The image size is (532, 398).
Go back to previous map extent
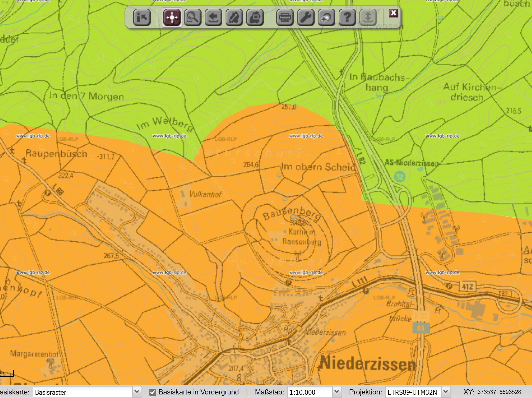(x=213, y=18)
